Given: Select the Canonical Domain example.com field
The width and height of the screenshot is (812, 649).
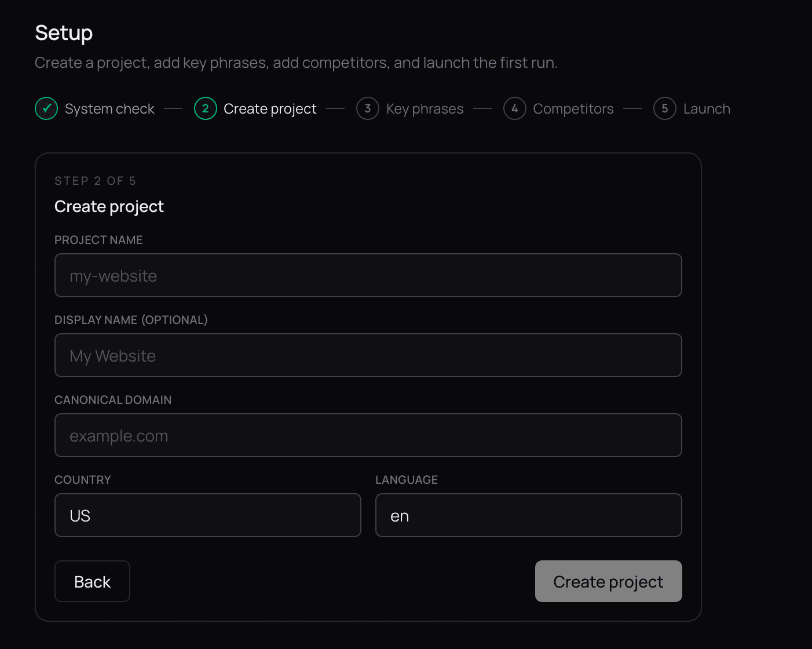Looking at the screenshot, I should 368,435.
